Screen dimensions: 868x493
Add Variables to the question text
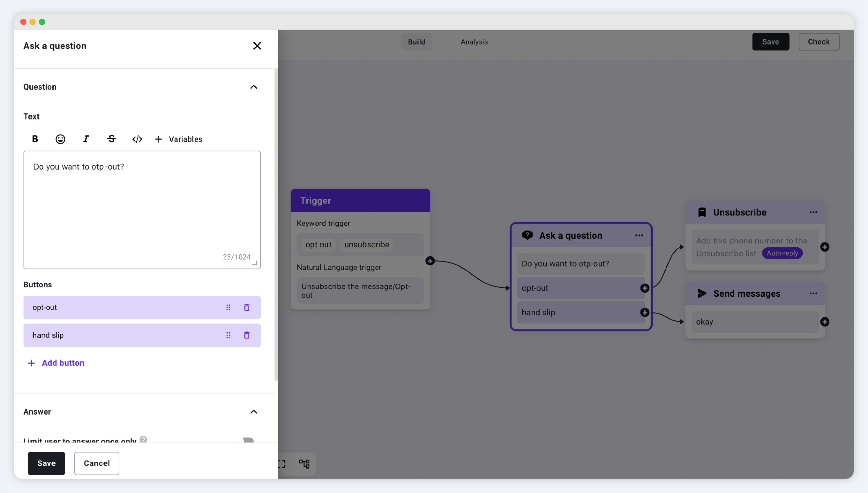[x=178, y=139]
